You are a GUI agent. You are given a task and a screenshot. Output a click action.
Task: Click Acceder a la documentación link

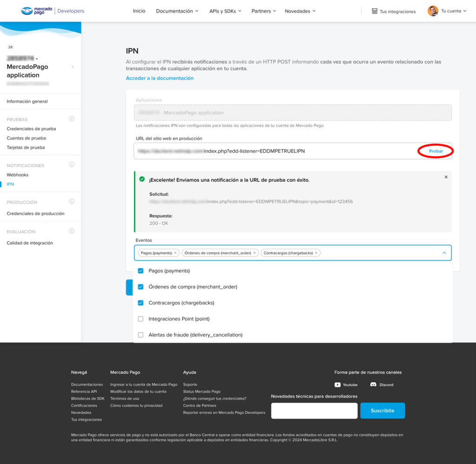pos(160,78)
